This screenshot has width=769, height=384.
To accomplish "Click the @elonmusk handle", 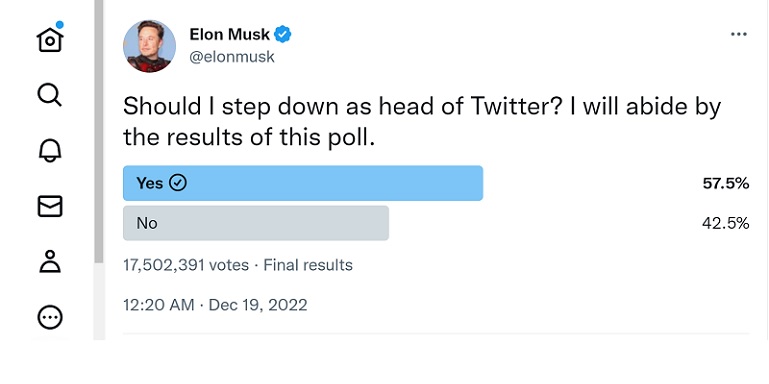I will [x=232, y=57].
